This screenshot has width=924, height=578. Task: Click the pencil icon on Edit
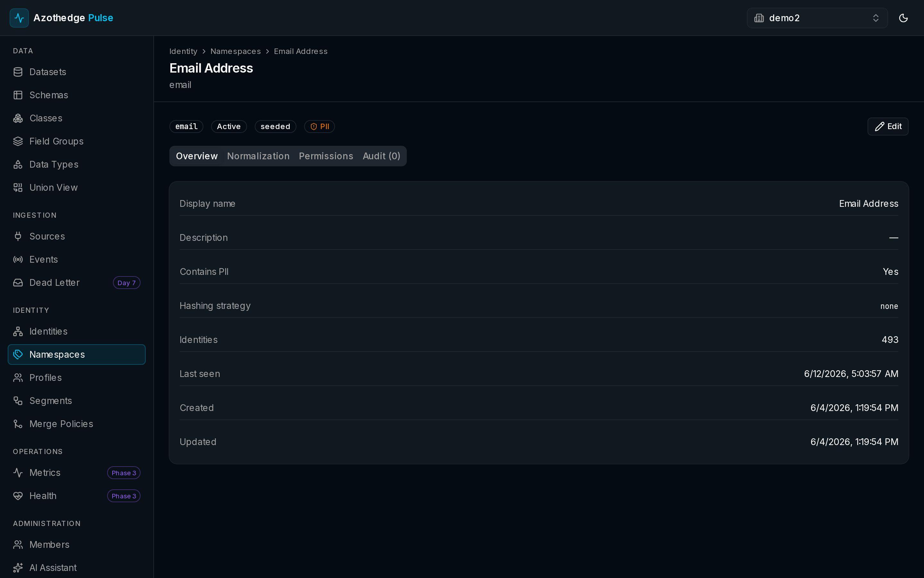(x=879, y=127)
